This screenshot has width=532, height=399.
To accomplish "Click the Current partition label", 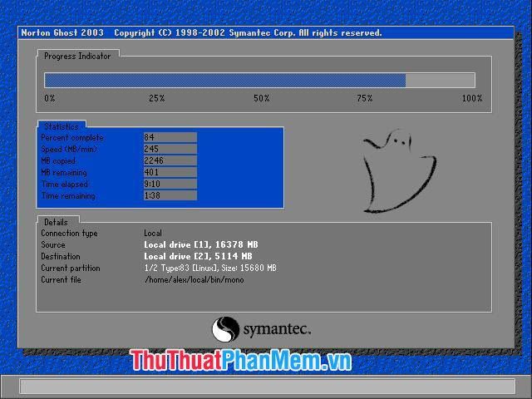I will (71, 268).
